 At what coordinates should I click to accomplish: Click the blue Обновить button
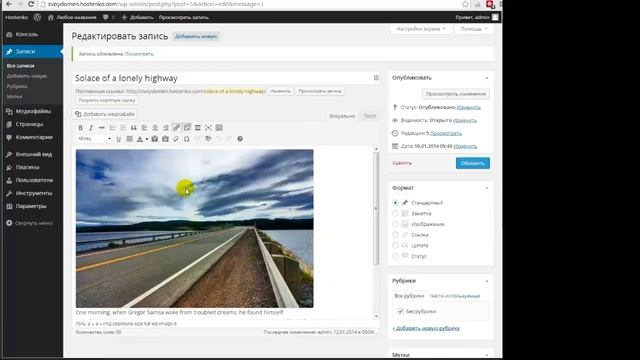473,163
